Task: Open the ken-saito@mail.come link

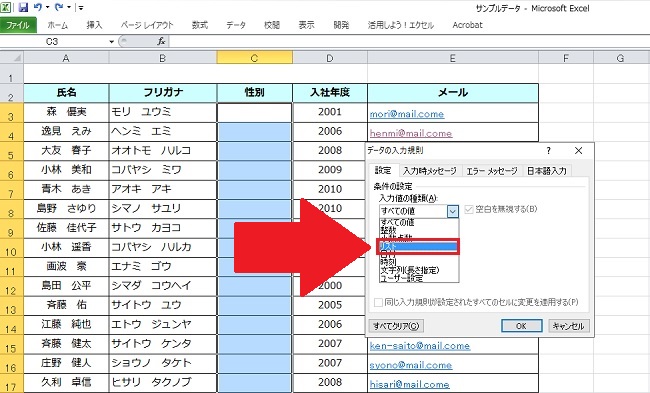Action: click(420, 346)
